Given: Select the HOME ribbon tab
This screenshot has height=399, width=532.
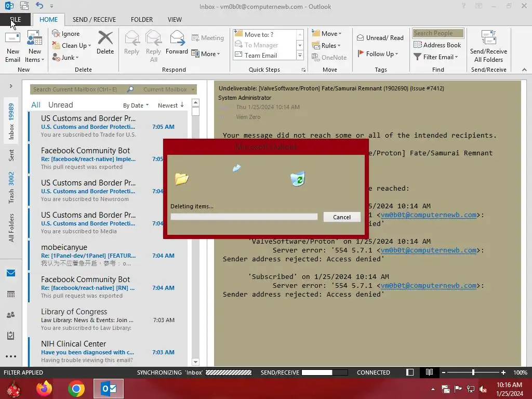Looking at the screenshot, I should (x=48, y=19).
